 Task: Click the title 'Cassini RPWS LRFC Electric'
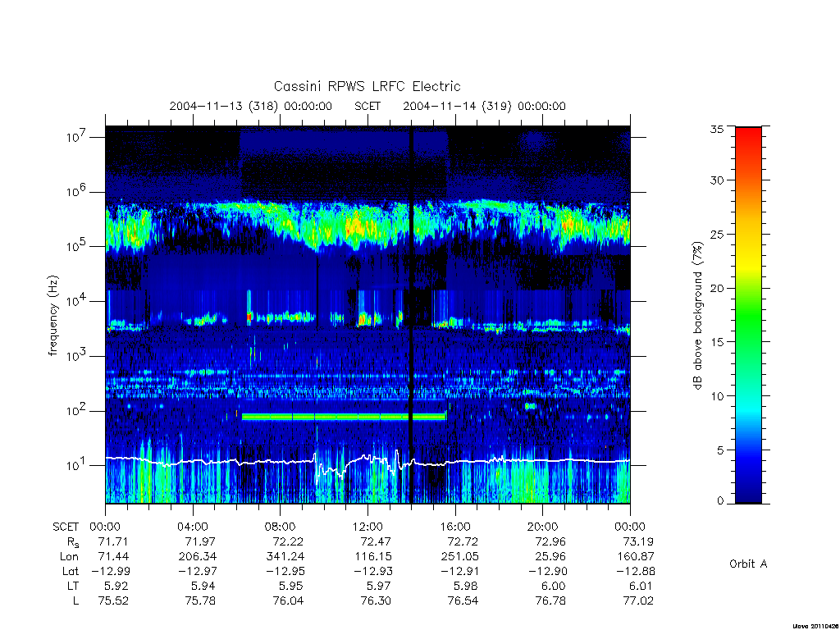tap(367, 86)
